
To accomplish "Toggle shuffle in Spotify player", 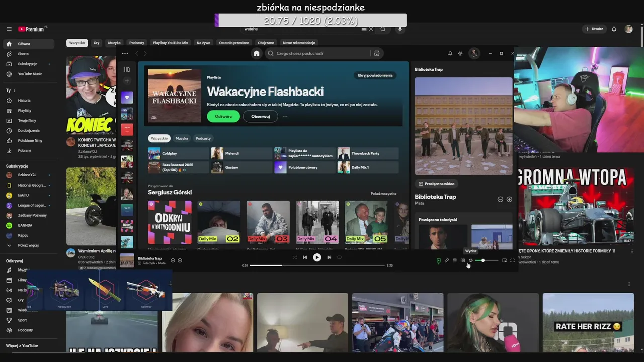I will [295, 257].
